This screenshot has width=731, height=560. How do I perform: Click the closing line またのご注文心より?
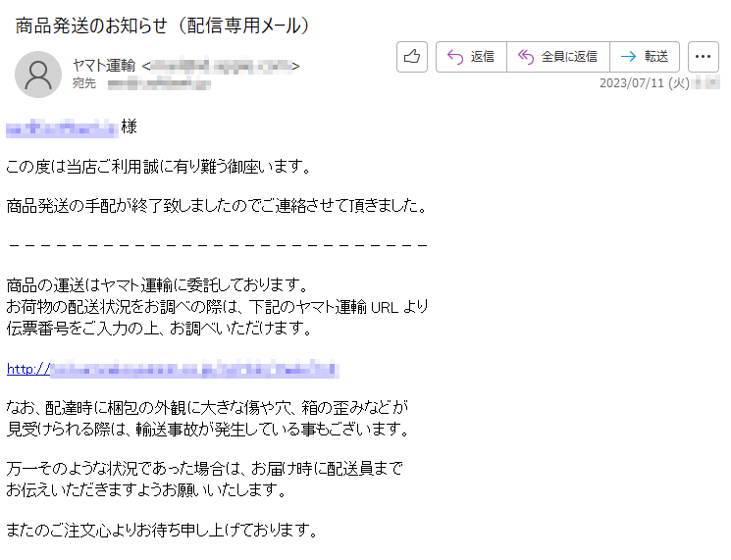(162, 530)
